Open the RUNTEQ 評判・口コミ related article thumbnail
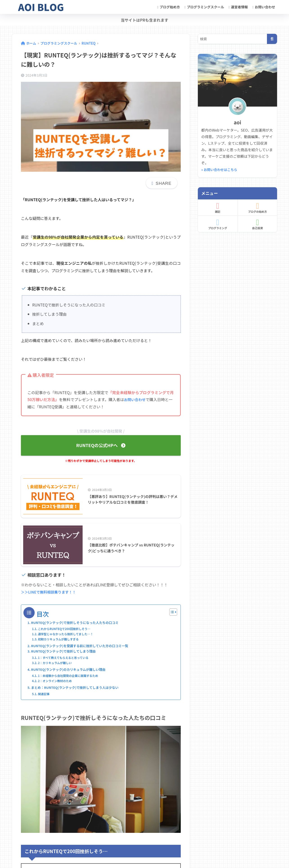Viewport: 289px width, 868px height. click(53, 496)
